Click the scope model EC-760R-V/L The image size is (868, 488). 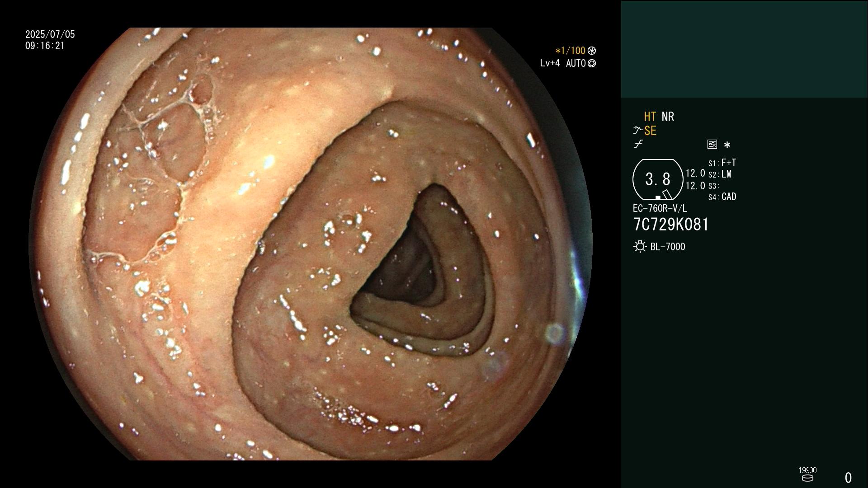(x=660, y=208)
